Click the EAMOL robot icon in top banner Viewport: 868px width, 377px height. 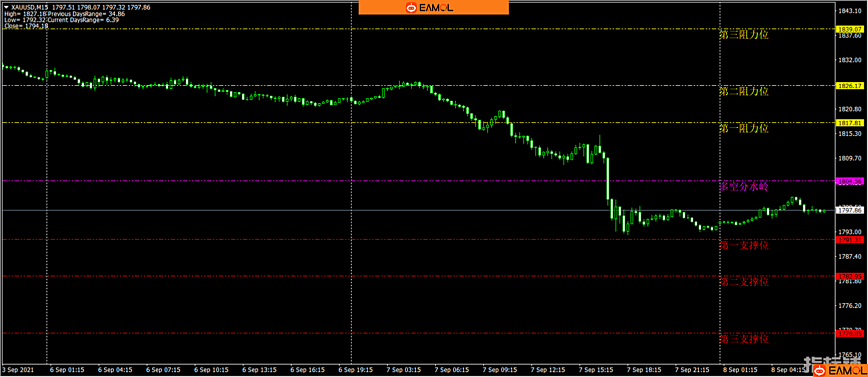[411, 8]
